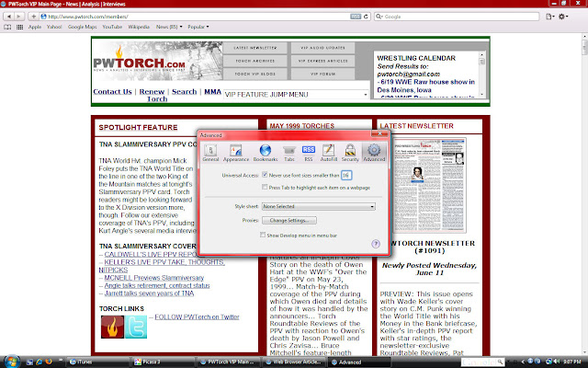Follow the MMA link

[212, 92]
